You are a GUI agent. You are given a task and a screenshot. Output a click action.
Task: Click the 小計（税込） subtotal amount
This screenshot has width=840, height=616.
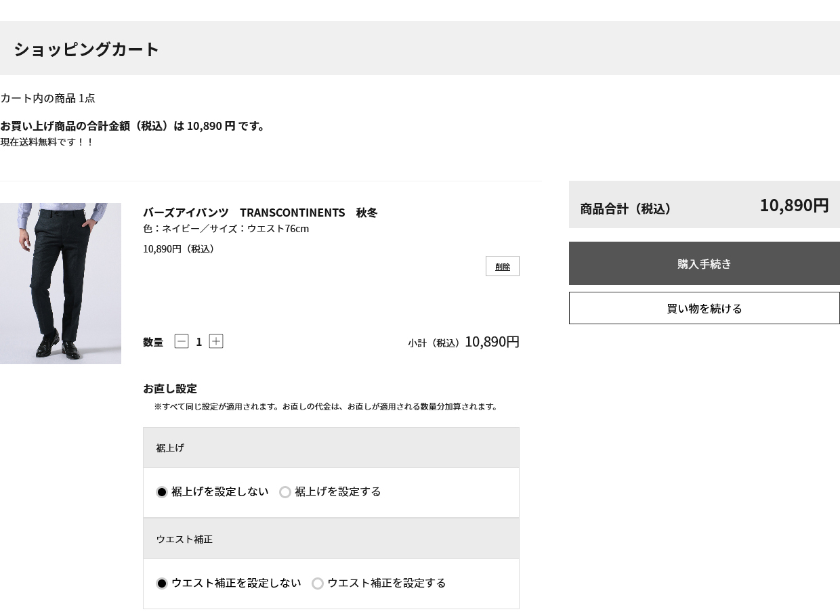(x=492, y=342)
